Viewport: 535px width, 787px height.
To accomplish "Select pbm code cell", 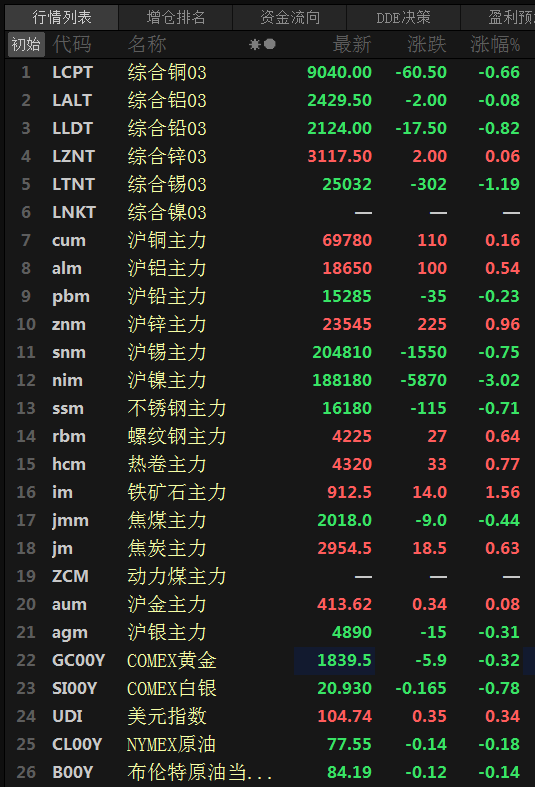I will (x=71, y=297).
